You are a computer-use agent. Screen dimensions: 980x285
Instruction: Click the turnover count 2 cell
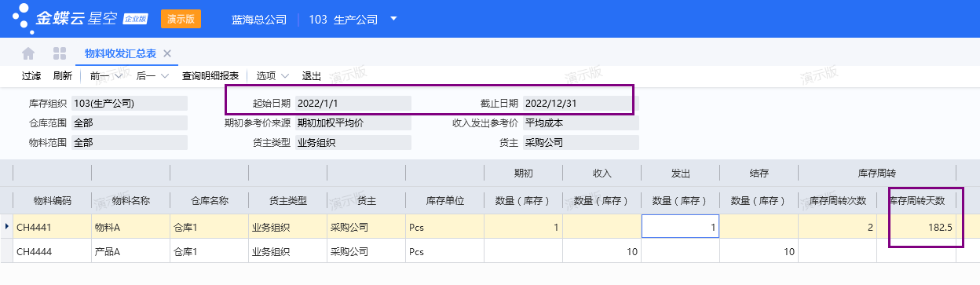coord(838,228)
